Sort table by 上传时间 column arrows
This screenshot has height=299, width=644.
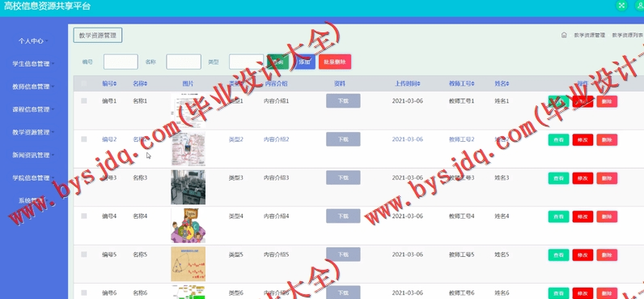point(419,84)
